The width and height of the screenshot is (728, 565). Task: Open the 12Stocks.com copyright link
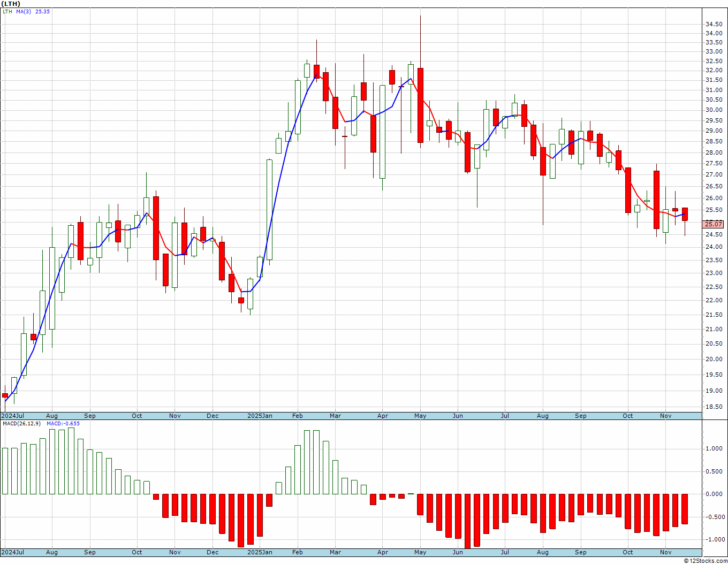[x=706, y=561]
